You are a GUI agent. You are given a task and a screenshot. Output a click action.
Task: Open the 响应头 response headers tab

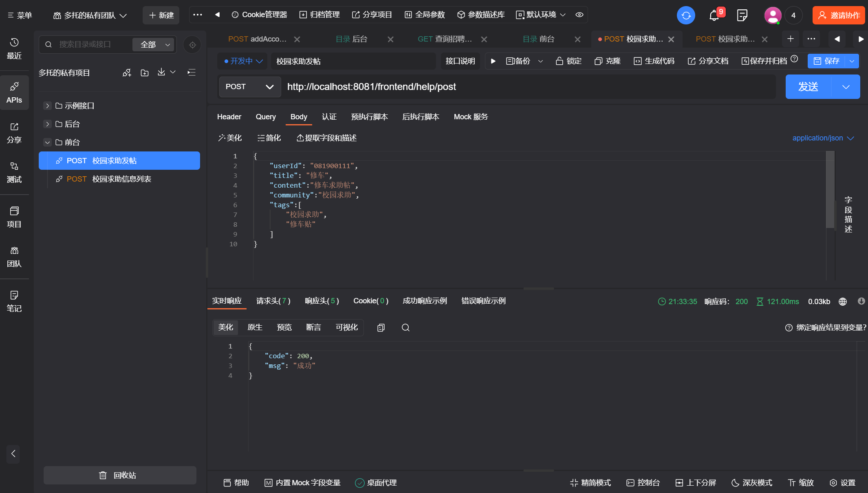pyautogui.click(x=322, y=301)
